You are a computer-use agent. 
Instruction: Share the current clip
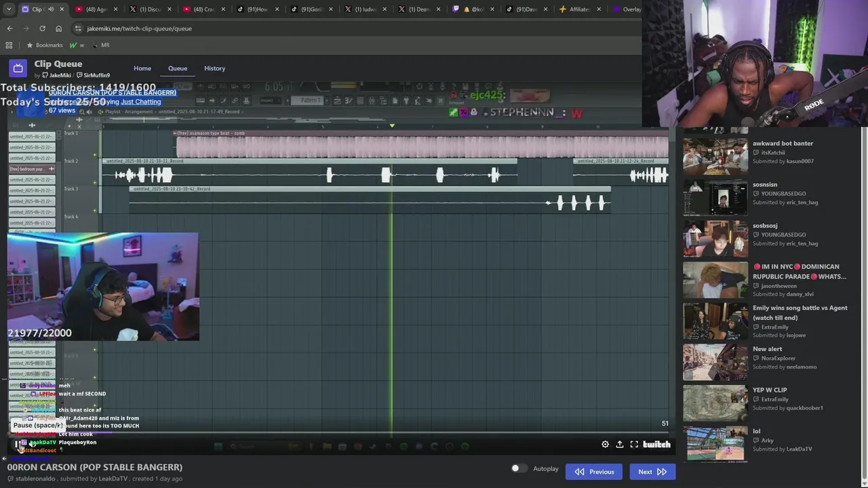click(x=620, y=444)
